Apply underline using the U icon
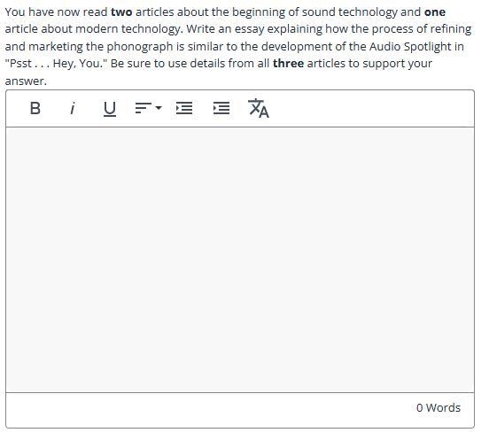Image resolution: width=489 pixels, height=448 pixels. click(x=110, y=109)
